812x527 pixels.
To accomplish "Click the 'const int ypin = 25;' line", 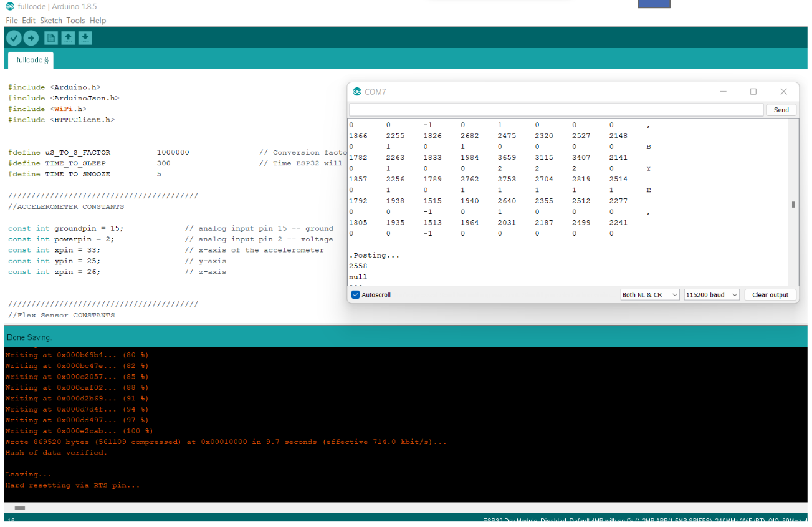I will point(54,261).
